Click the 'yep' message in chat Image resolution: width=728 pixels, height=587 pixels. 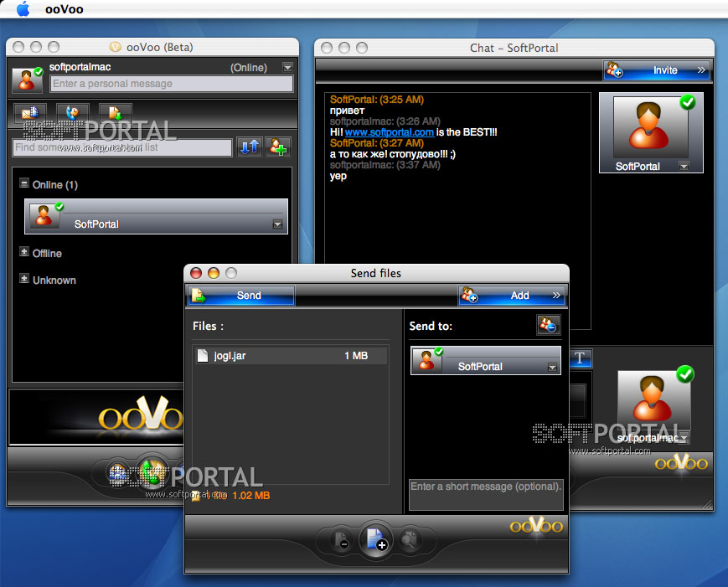coord(338,177)
